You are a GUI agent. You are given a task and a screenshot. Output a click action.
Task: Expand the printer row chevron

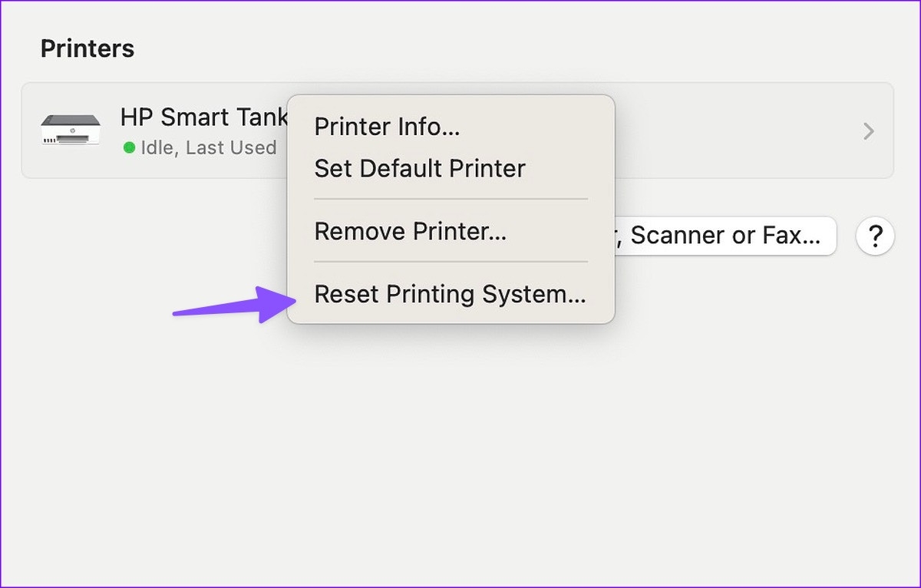point(869,131)
